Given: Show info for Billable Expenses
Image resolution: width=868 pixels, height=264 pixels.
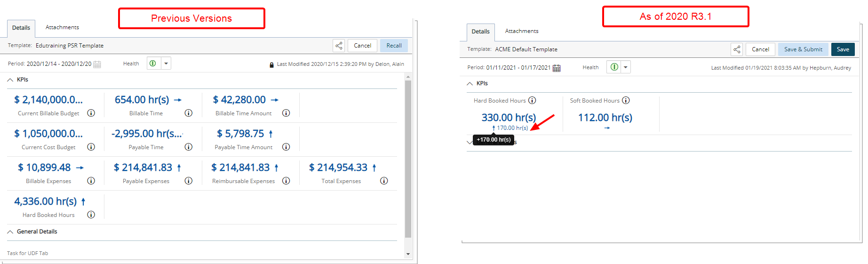Looking at the screenshot, I should (x=91, y=181).
